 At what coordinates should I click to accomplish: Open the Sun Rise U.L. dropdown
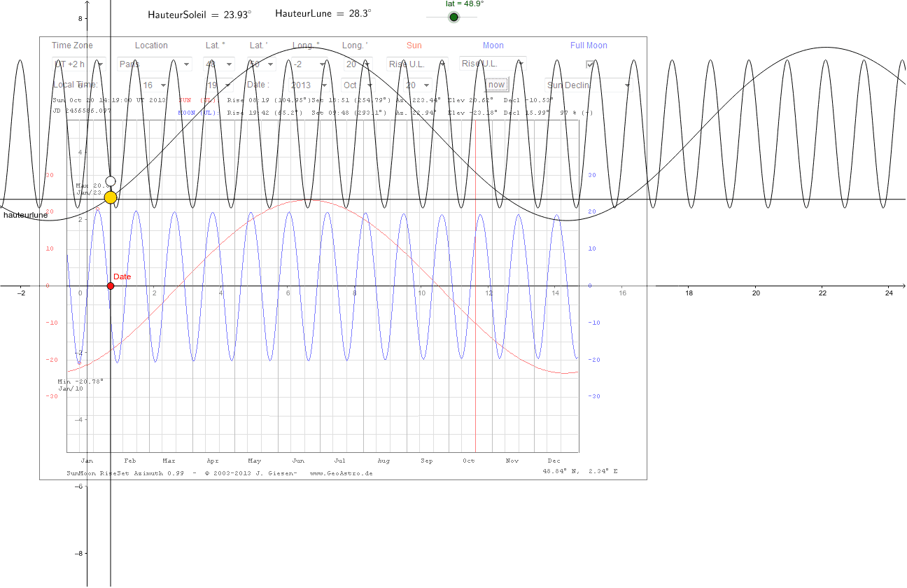pyautogui.click(x=417, y=64)
